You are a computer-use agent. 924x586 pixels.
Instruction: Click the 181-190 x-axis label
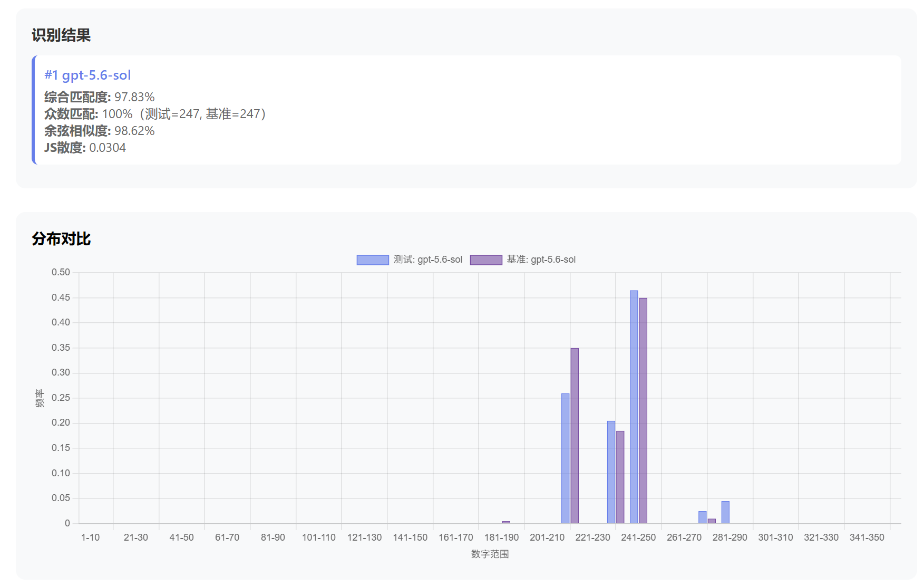[x=501, y=537]
